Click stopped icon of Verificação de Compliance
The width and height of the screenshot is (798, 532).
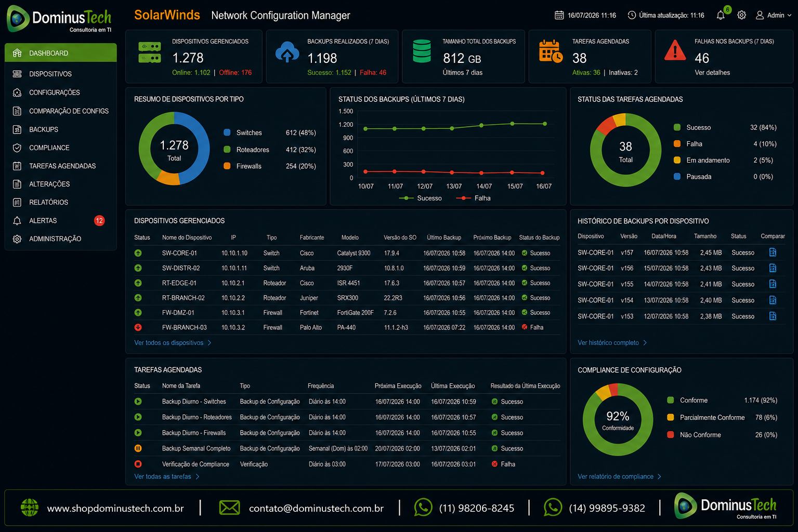[x=138, y=464]
